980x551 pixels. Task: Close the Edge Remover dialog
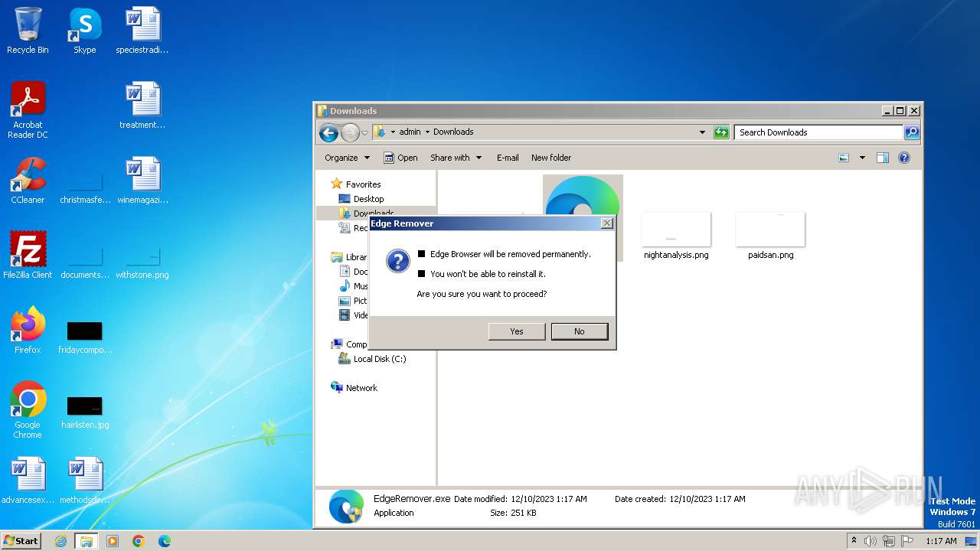(x=607, y=223)
